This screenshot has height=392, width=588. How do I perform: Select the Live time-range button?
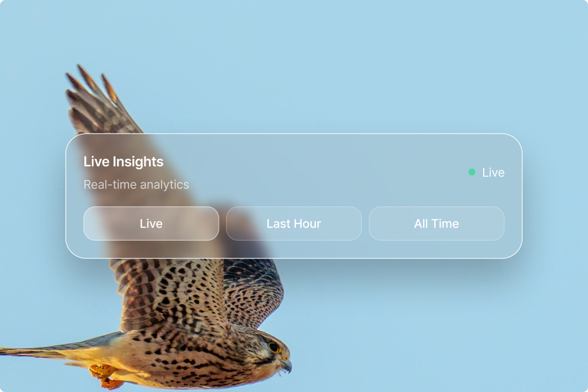151,224
